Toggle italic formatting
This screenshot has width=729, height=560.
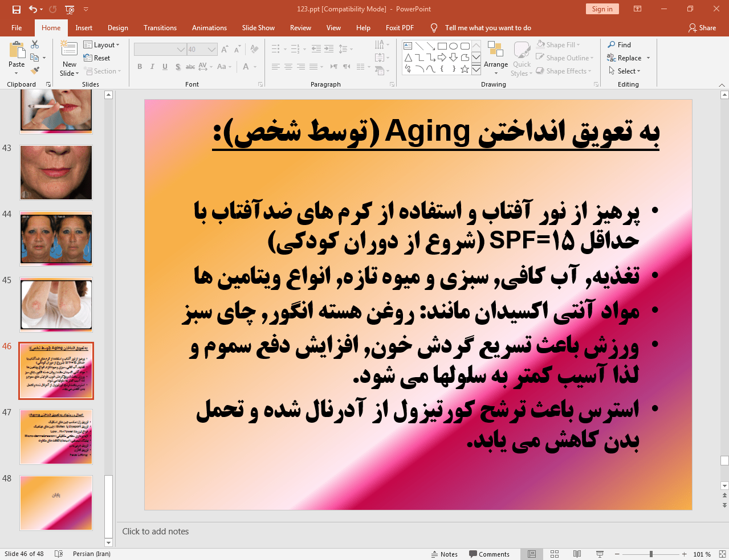[x=152, y=67]
